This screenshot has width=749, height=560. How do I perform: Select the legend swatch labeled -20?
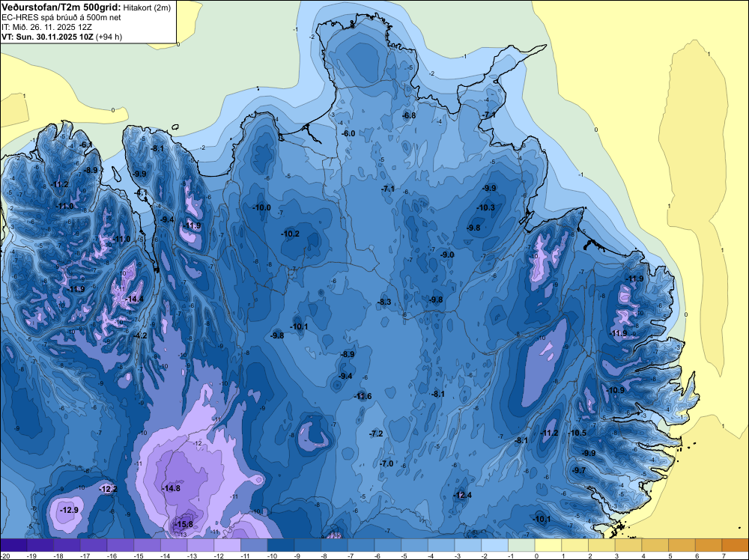pyautogui.click(x=13, y=545)
